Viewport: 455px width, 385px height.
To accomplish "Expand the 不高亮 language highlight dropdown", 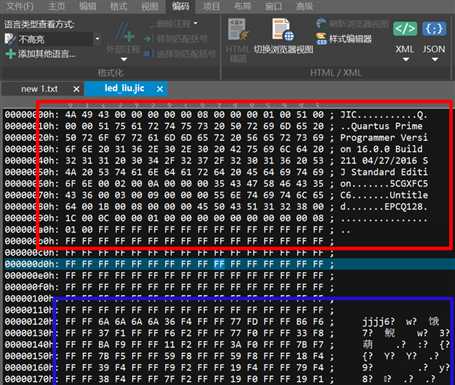I will [97, 39].
